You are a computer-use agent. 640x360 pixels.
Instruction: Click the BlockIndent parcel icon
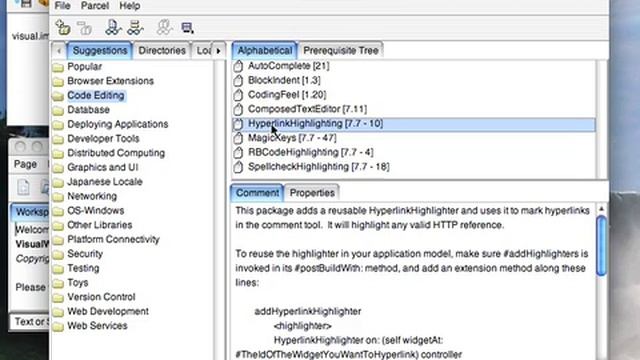tap(238, 80)
